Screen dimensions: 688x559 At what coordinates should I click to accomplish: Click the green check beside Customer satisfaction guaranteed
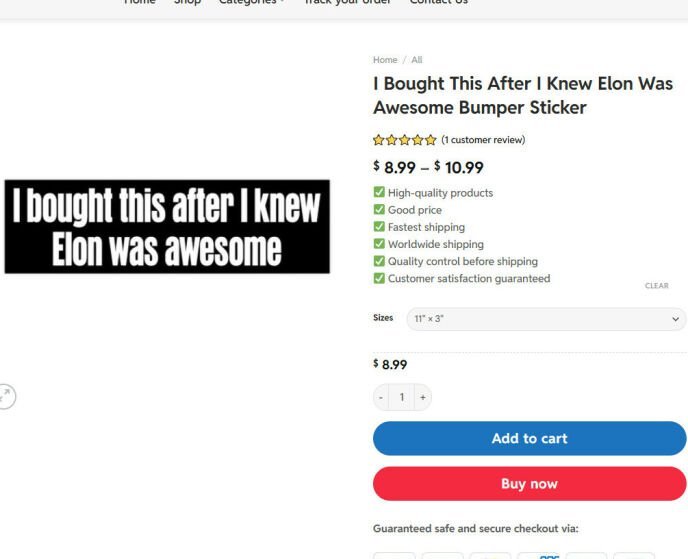point(379,278)
